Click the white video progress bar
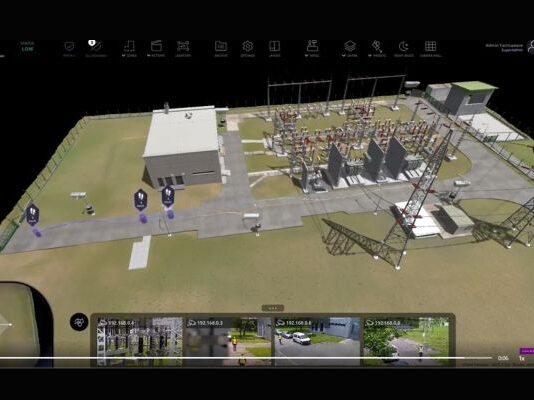 click(246, 358)
